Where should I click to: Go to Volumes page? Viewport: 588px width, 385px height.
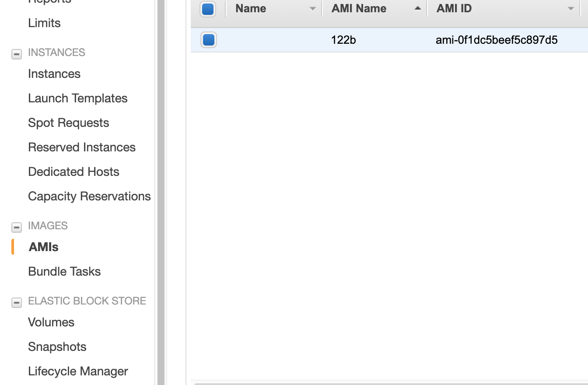click(51, 322)
